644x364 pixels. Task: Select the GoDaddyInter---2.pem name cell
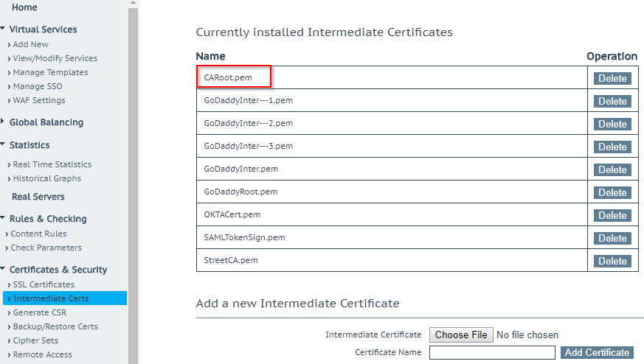[x=392, y=123]
